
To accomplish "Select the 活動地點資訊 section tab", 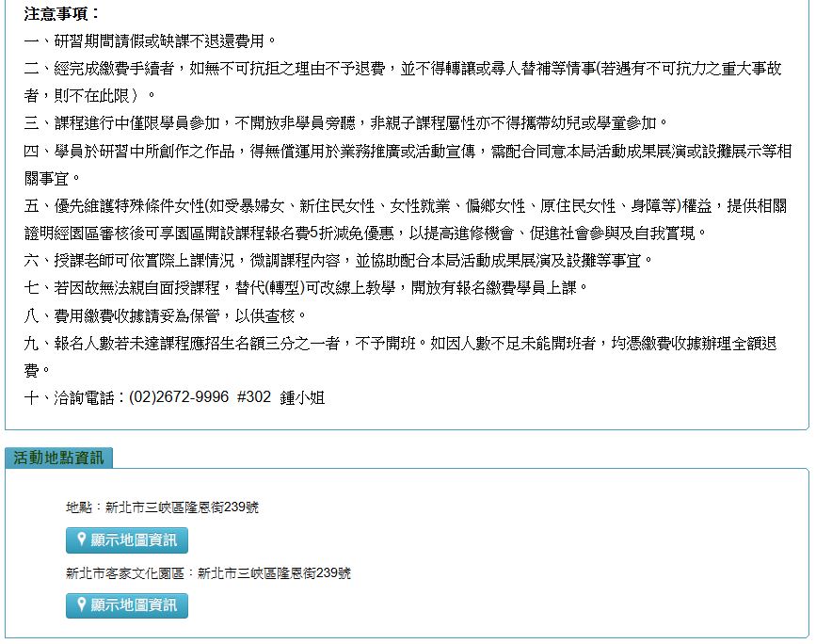I will (58, 458).
